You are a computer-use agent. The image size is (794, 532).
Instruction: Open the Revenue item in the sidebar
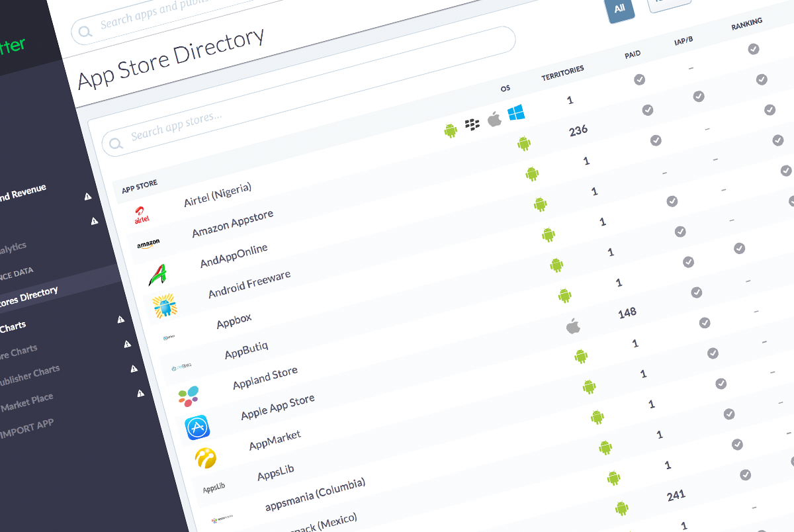(22, 193)
